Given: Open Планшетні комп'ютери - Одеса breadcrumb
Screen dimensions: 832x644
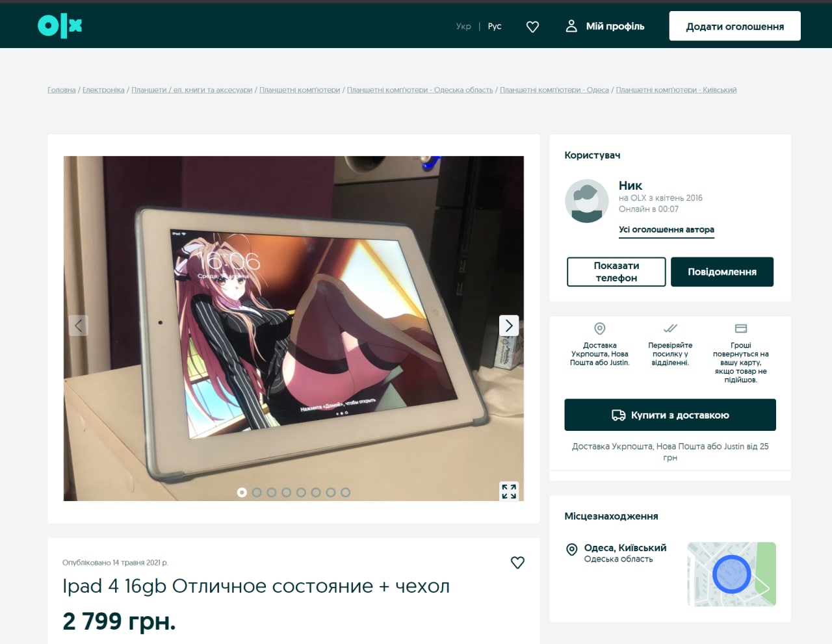Looking at the screenshot, I should [554, 90].
